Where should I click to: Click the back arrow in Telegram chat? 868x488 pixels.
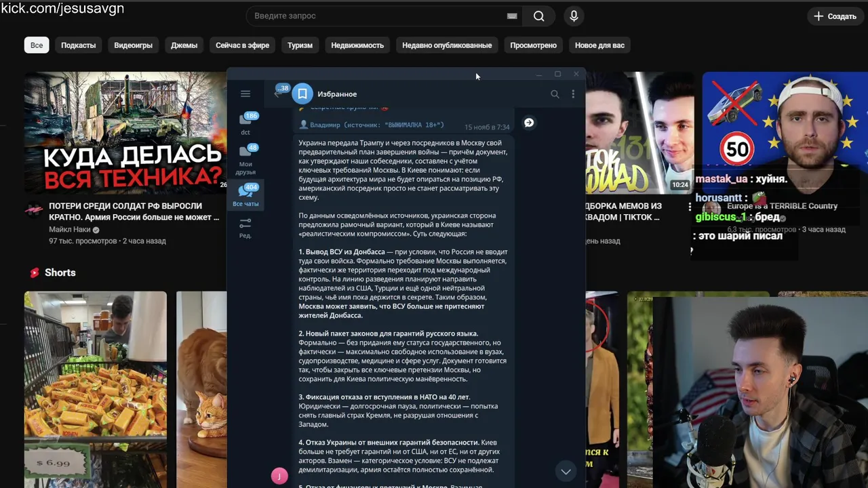click(x=277, y=94)
